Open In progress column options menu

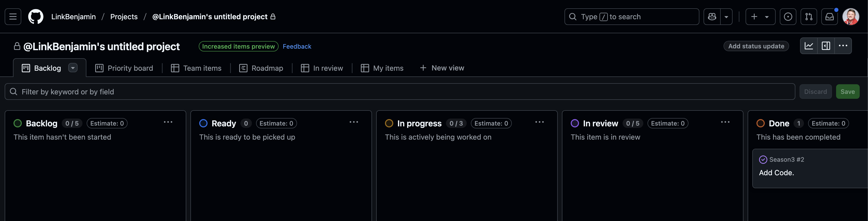[540, 122]
